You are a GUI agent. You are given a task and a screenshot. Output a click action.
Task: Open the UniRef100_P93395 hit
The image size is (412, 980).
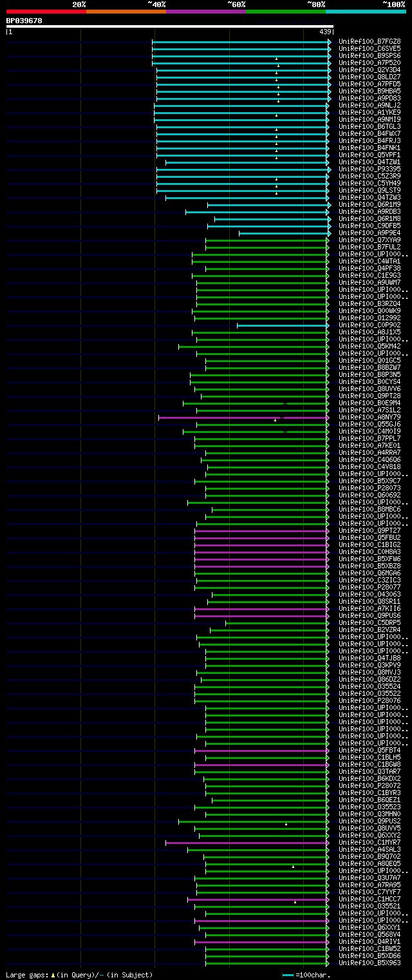pyautogui.click(x=370, y=169)
